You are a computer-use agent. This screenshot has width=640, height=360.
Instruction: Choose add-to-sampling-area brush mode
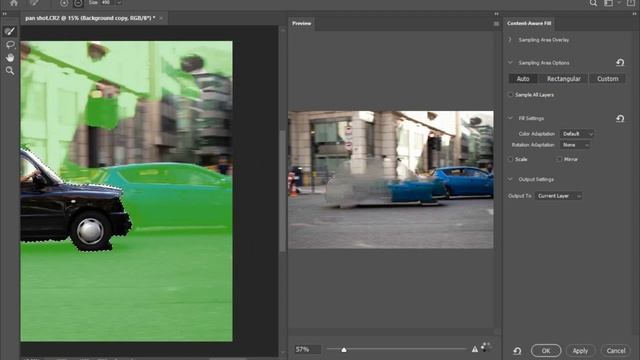click(x=64, y=3)
